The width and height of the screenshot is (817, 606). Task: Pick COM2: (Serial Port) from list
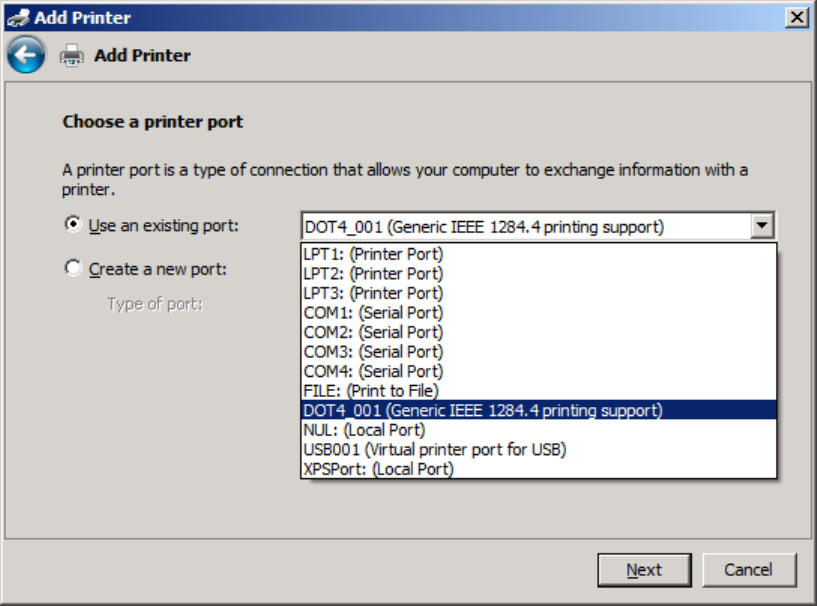click(x=373, y=332)
